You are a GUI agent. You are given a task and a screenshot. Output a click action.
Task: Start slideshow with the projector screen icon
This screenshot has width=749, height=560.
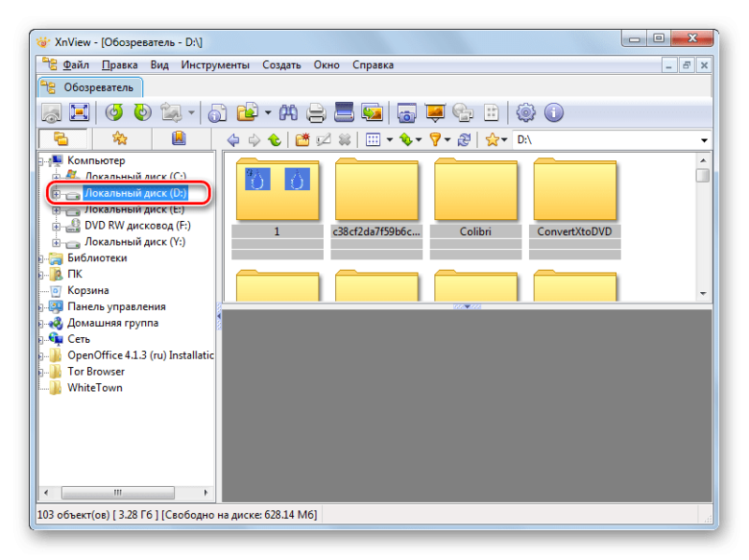[435, 112]
